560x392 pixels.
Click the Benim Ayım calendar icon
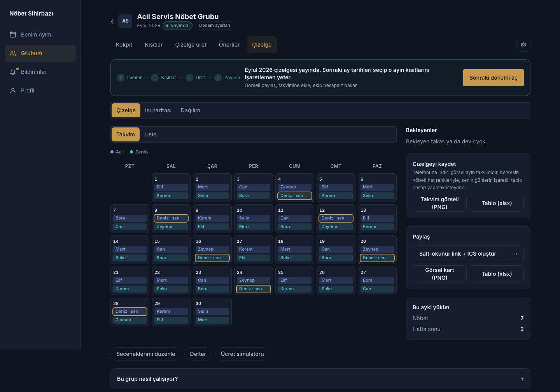tap(13, 35)
